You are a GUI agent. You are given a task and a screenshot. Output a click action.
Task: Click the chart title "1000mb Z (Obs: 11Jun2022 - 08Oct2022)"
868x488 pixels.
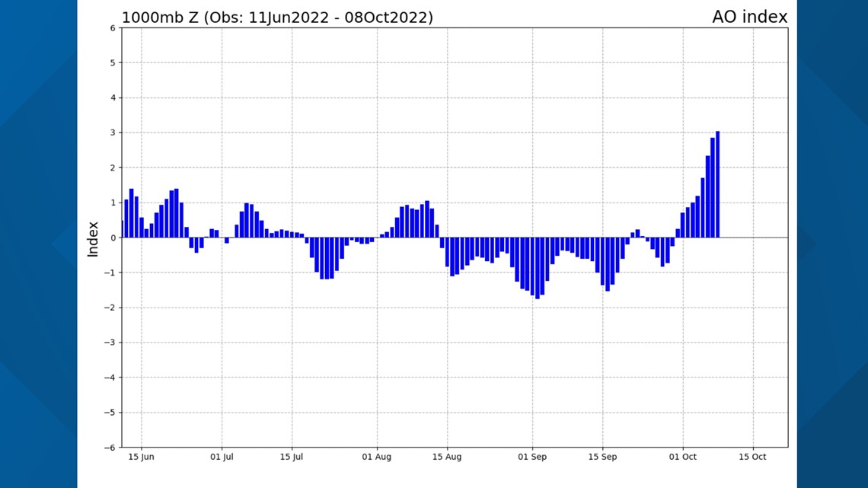[277, 18]
